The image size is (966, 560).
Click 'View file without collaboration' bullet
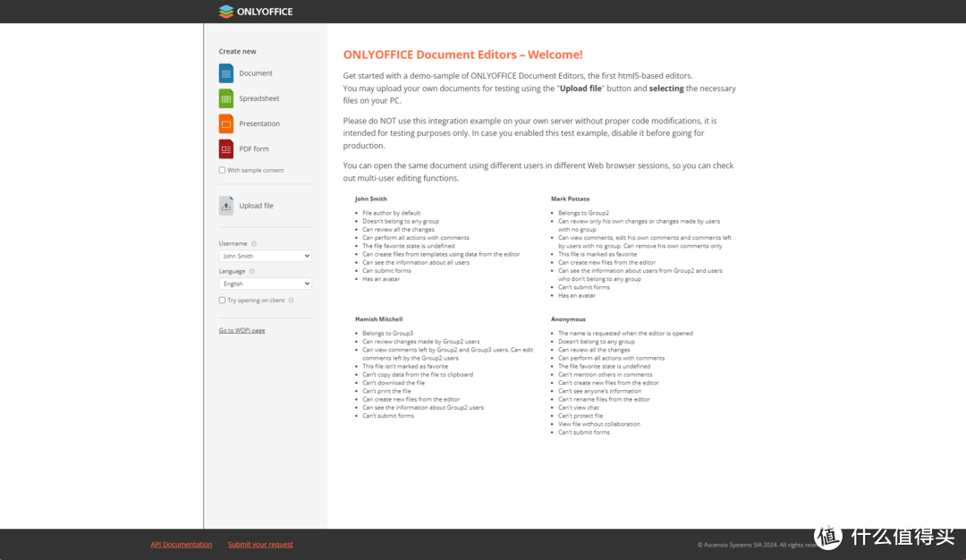pos(598,424)
